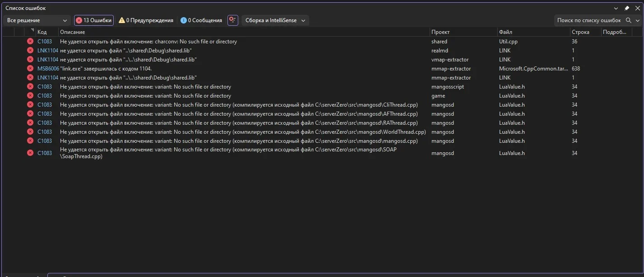
Task: Expand search options arrow beside search box
Action: point(638,20)
